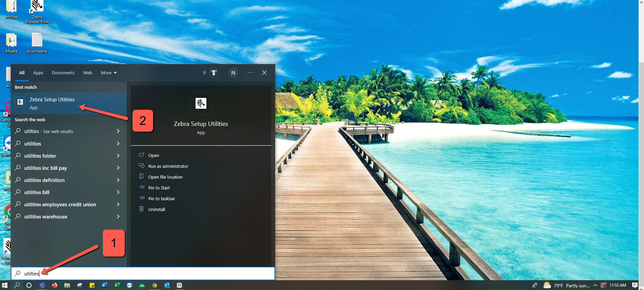
Task: Open Excel from the taskbar
Action: [x=117, y=285]
